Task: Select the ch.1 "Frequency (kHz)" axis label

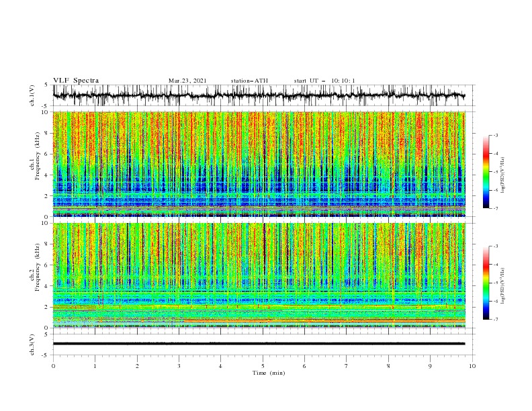Action: pyautogui.click(x=38, y=155)
